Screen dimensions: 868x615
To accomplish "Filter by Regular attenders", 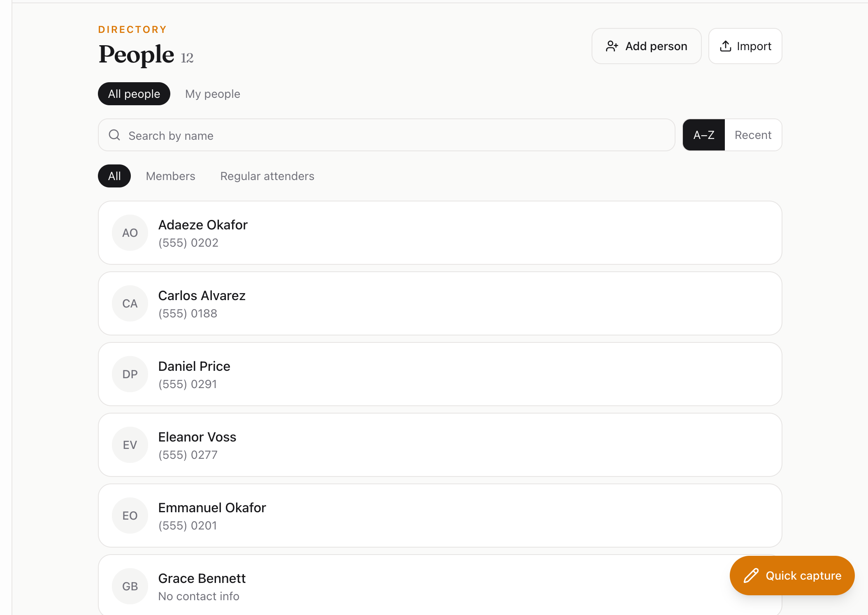I will tap(267, 176).
